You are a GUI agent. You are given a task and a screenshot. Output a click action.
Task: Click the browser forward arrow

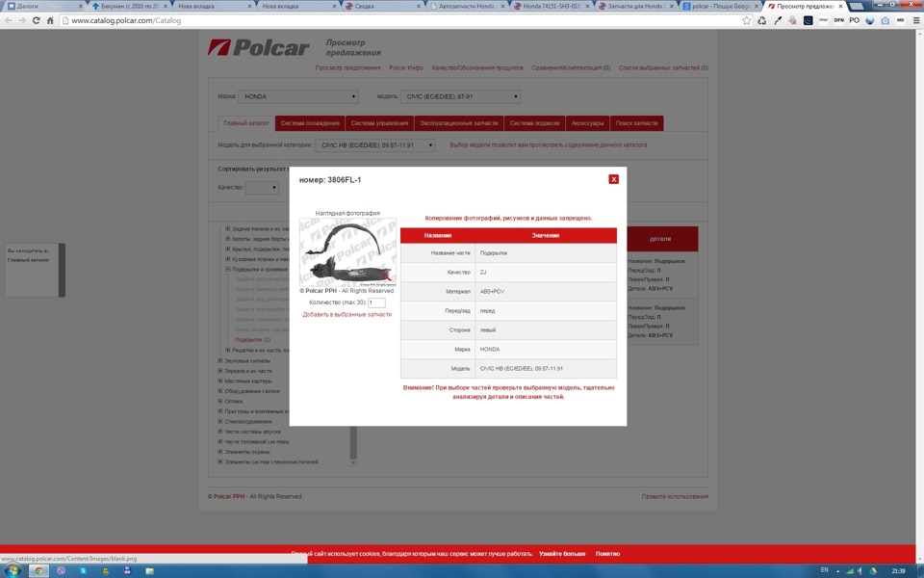coord(22,20)
